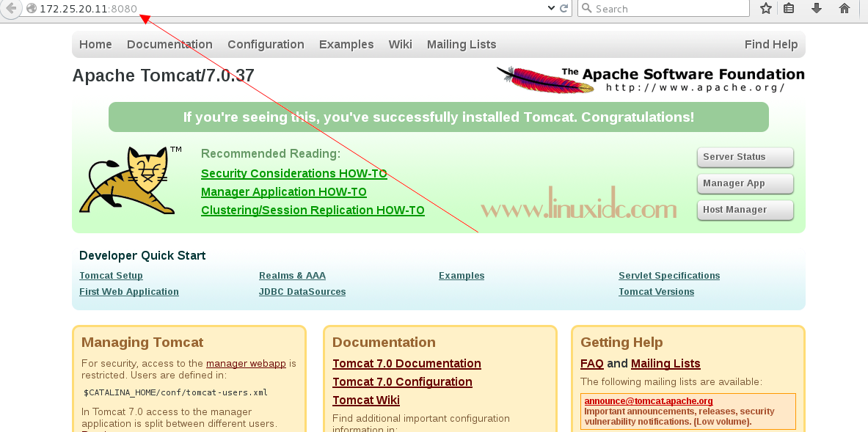
Task: Open the Manager App
Action: (745, 183)
